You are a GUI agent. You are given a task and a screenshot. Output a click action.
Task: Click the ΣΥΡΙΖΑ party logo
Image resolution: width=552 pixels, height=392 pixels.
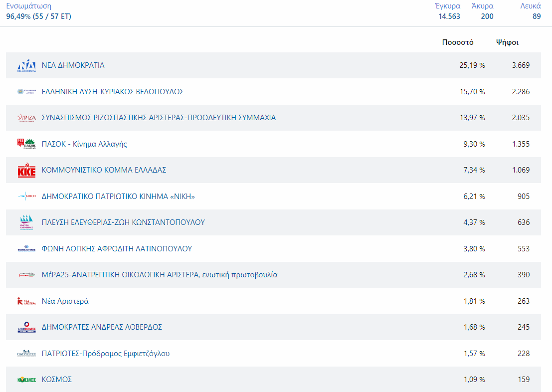(x=27, y=118)
